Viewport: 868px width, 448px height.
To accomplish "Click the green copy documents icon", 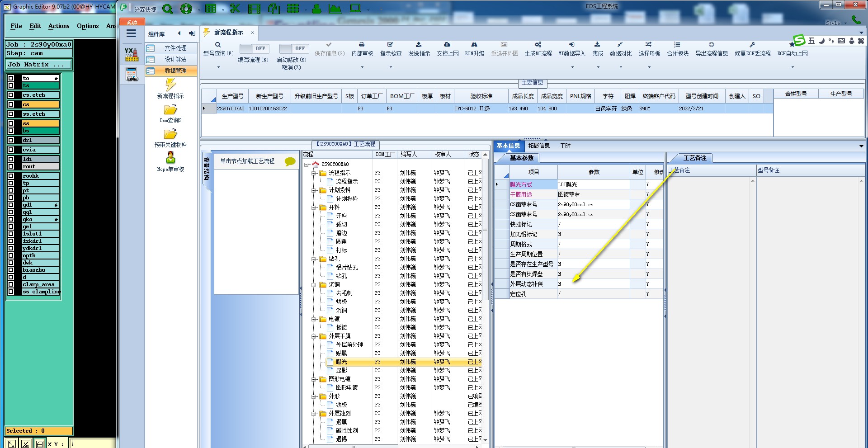I will (274, 9).
